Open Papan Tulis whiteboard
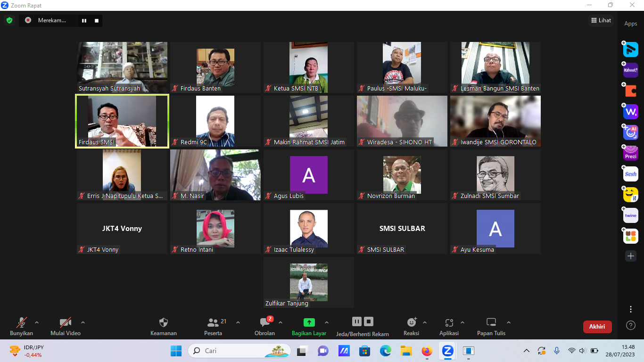644x362 pixels. [490, 326]
